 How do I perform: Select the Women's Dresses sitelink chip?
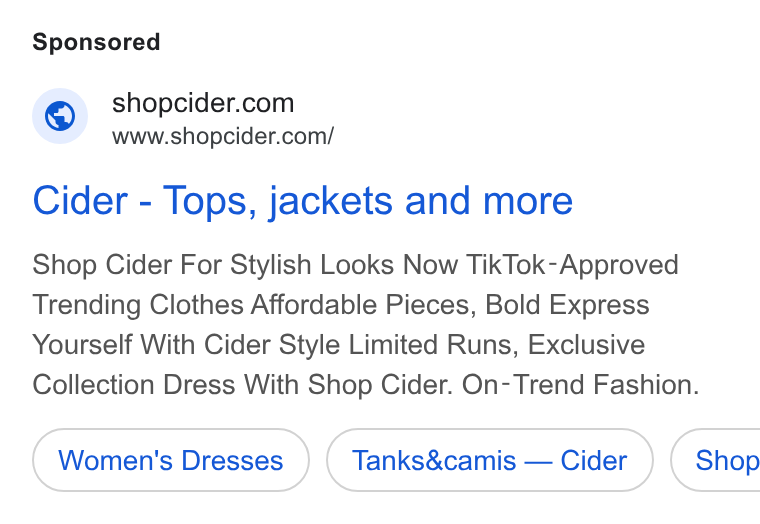coord(171,460)
